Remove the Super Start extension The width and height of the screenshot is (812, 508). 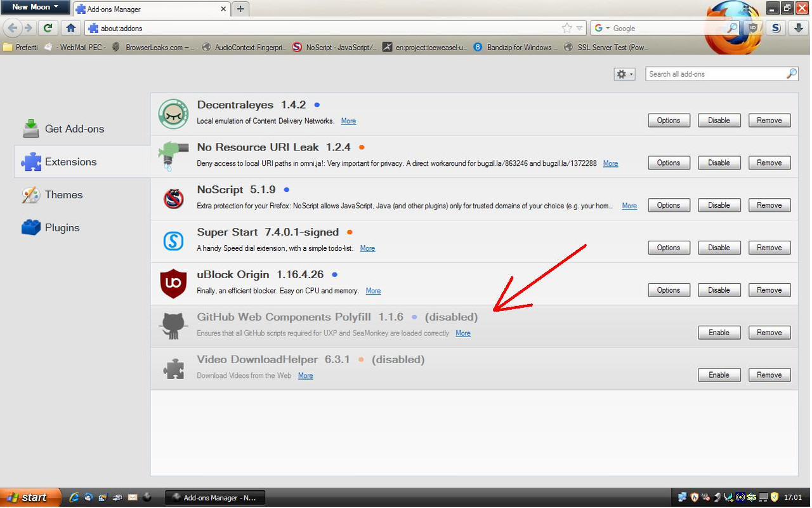click(769, 248)
